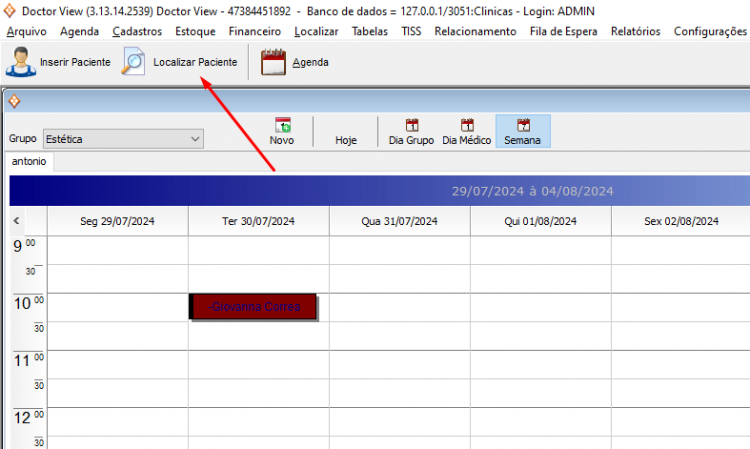Open the Fila de Espera menu
Image resolution: width=750 pixels, height=449 pixels.
(563, 31)
